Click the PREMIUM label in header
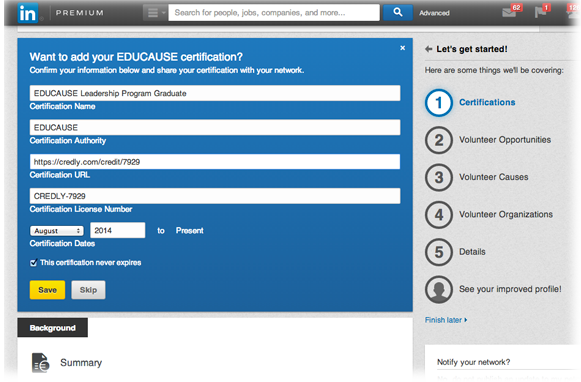Image resolution: width=581 pixels, height=382 pixels. (x=79, y=13)
